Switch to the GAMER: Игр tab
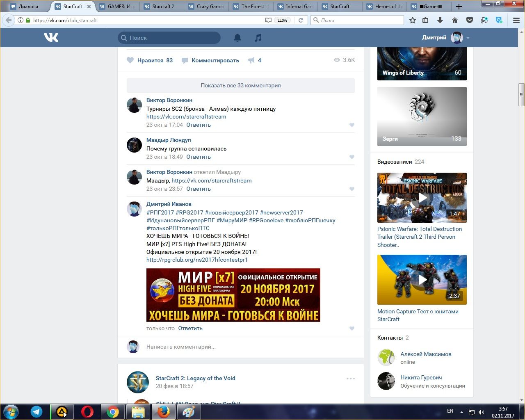Image resolution: width=525 pixels, height=420 pixels. tap(117, 7)
